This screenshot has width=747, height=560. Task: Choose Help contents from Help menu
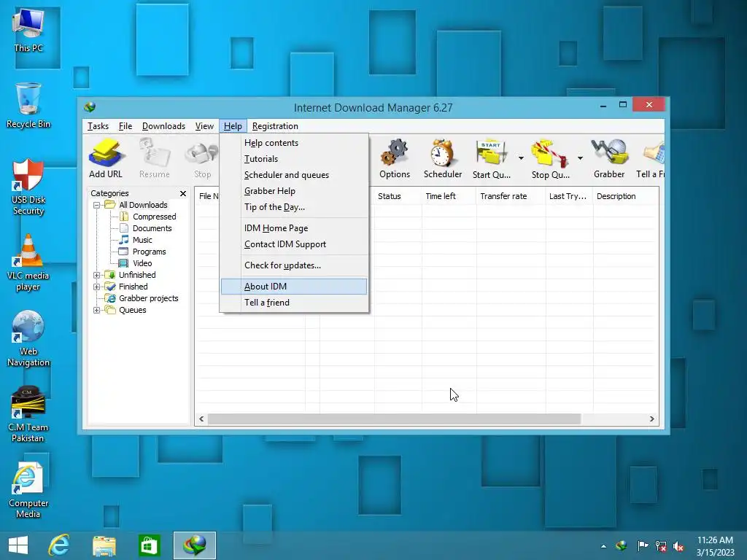pos(294,143)
